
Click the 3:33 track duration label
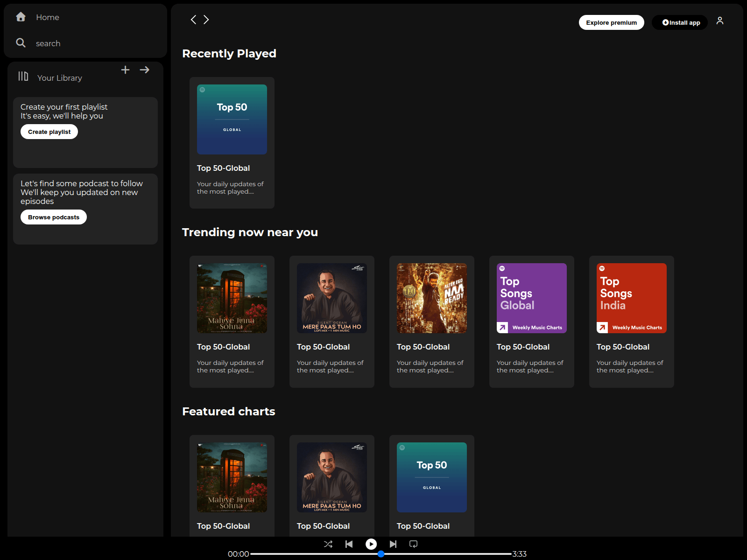click(x=520, y=554)
